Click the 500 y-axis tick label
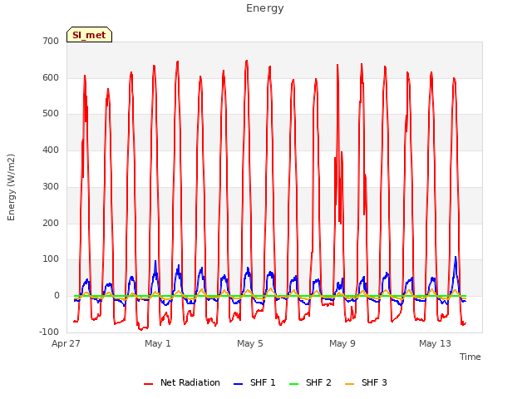Viewport: 532px width, 399px height. coord(51,114)
